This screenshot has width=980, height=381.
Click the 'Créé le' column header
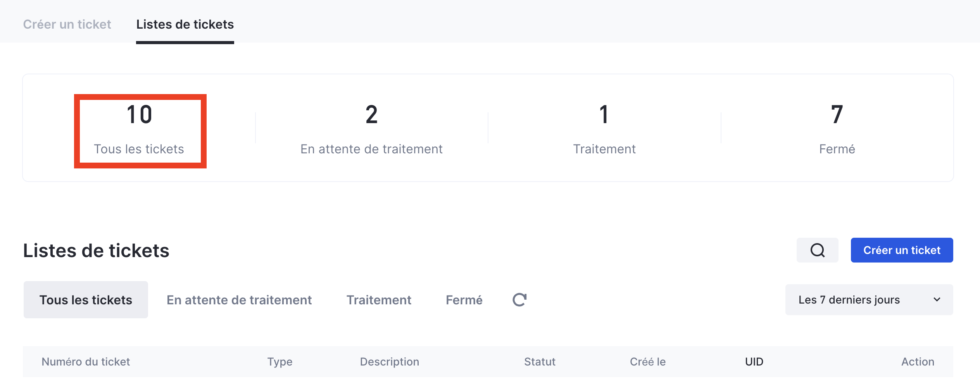(x=647, y=362)
